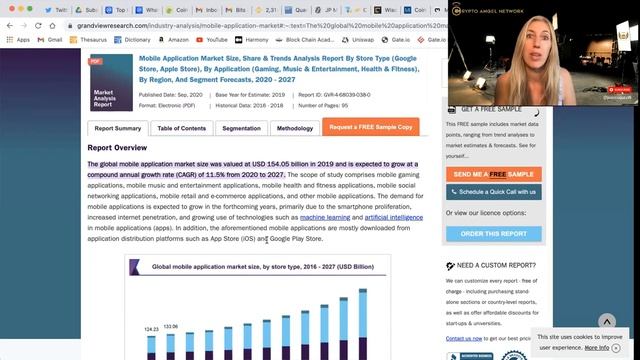Image resolution: width=640 pixels, height=360 pixels.
Task: Open the Apps grid bookmark
Action: [18, 40]
